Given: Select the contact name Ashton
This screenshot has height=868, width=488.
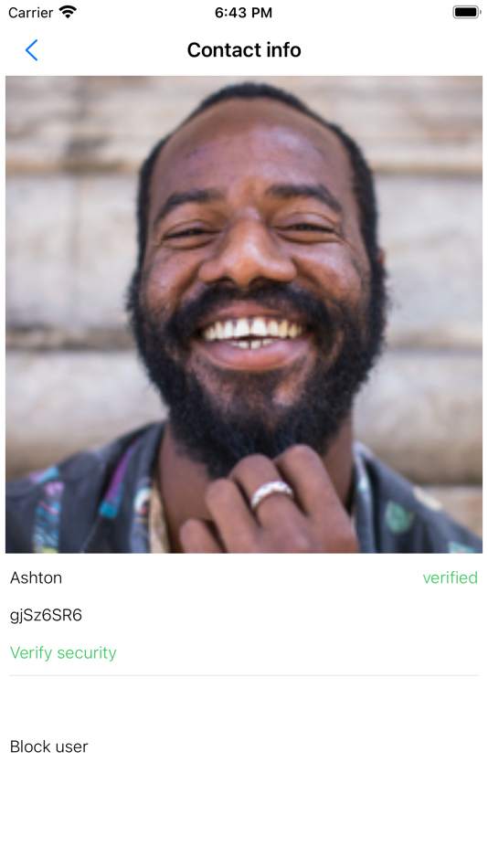Looking at the screenshot, I should point(36,577).
